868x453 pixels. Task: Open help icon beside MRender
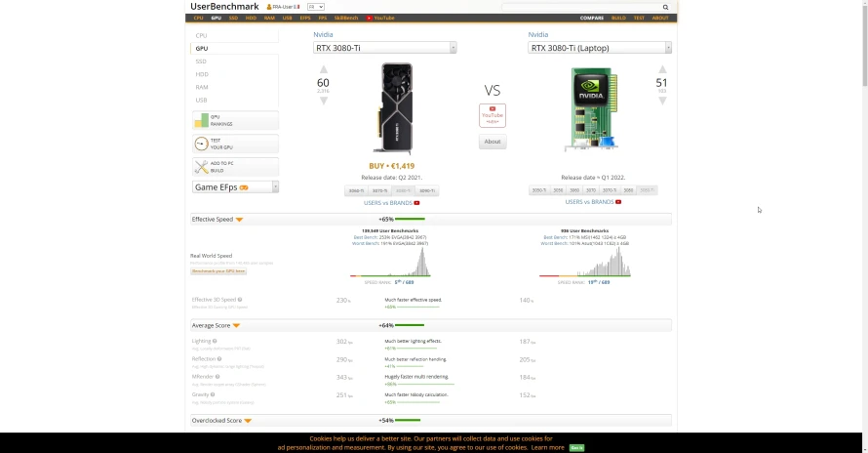pyautogui.click(x=217, y=377)
